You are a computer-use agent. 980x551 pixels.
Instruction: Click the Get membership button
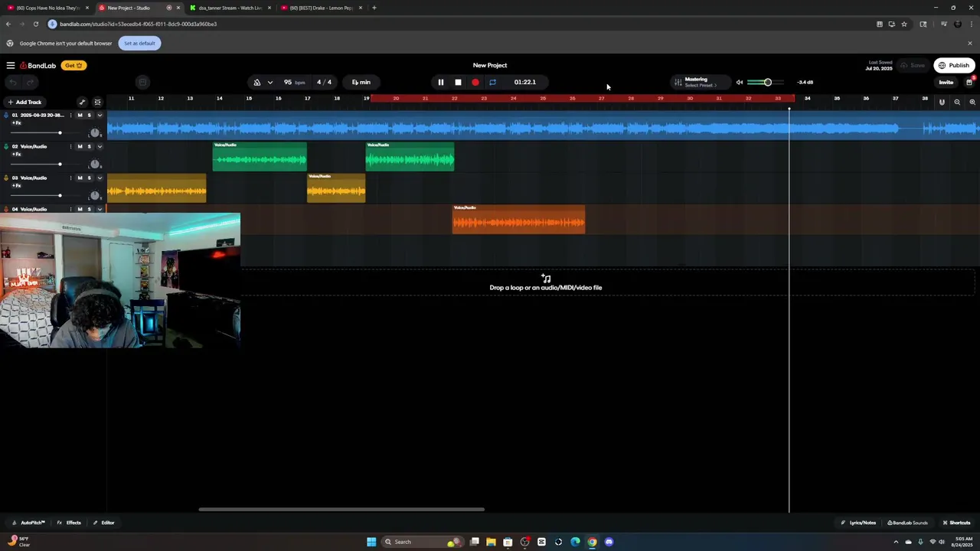73,66
